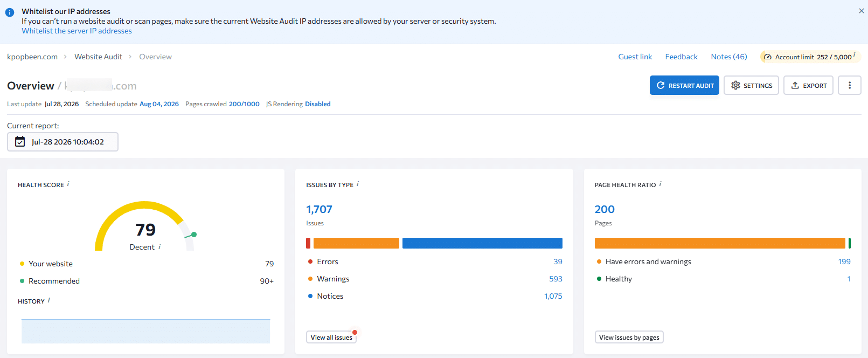Go to kpopbeen.com breadcrumb
The height and width of the screenshot is (358, 868).
(x=32, y=57)
